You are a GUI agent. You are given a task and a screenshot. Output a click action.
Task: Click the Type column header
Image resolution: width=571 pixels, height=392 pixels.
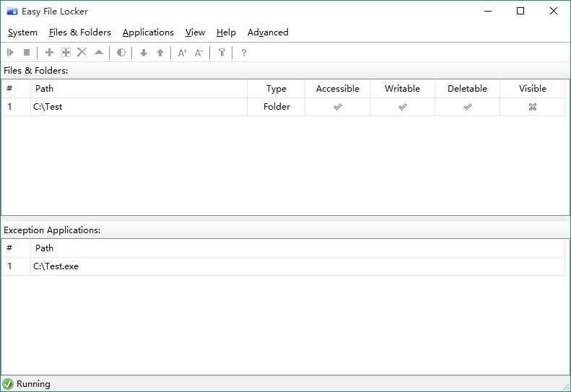[x=276, y=89]
